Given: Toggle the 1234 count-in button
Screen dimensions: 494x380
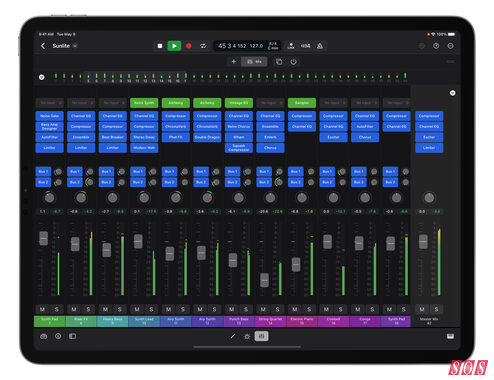Looking at the screenshot, I should coord(305,46).
